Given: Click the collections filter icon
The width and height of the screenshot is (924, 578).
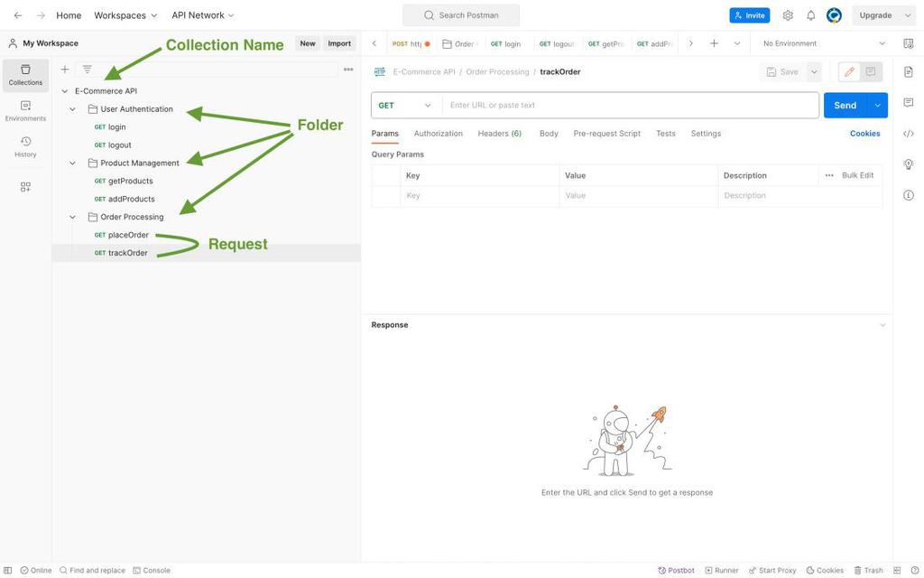Looking at the screenshot, I should point(88,70).
